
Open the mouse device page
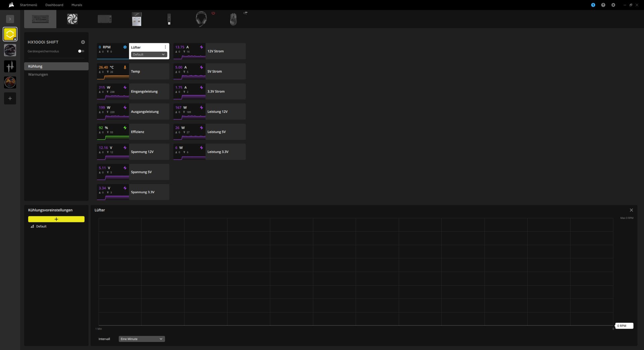(233, 19)
